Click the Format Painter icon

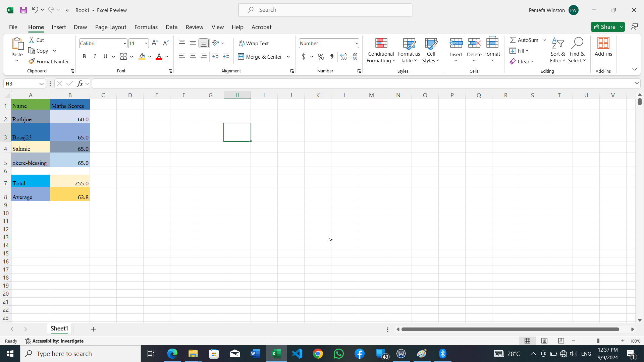(x=32, y=61)
